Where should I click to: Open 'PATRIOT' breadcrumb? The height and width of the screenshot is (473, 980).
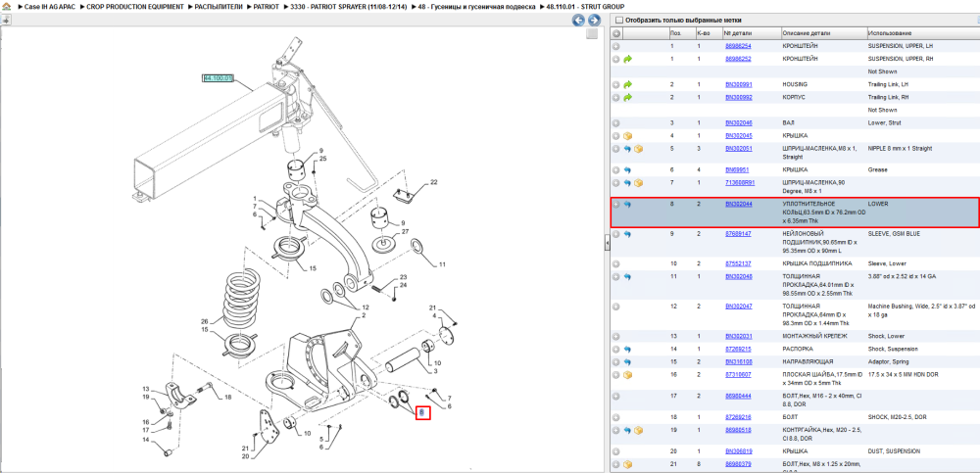coord(267,6)
